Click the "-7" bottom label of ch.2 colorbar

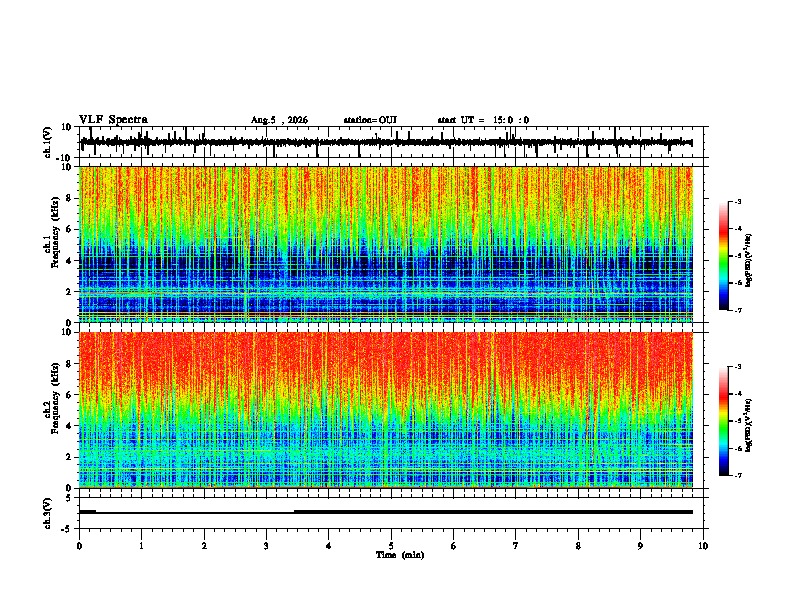738,475
